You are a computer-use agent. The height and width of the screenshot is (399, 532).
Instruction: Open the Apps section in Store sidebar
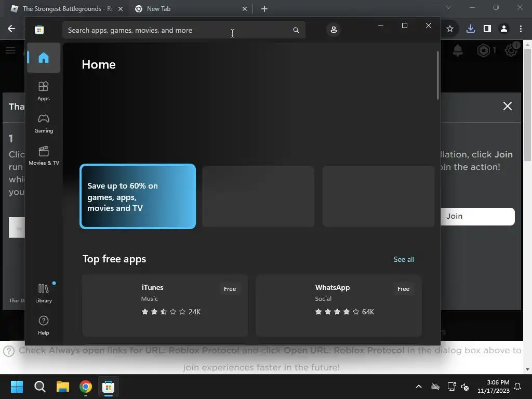coord(44,91)
